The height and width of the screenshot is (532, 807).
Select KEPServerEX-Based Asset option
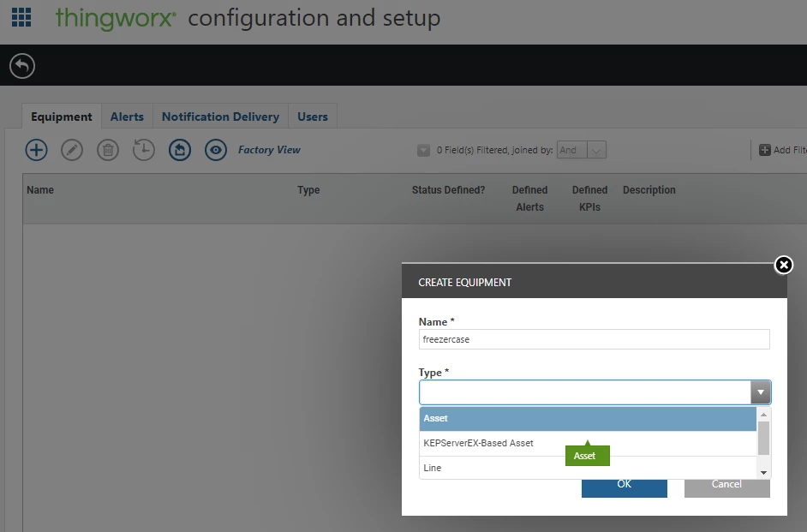[588, 443]
